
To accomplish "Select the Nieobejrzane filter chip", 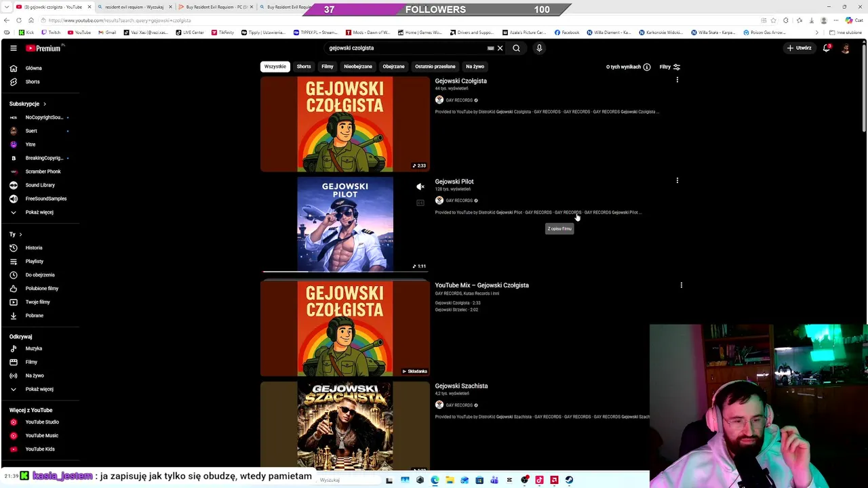I will tap(358, 66).
